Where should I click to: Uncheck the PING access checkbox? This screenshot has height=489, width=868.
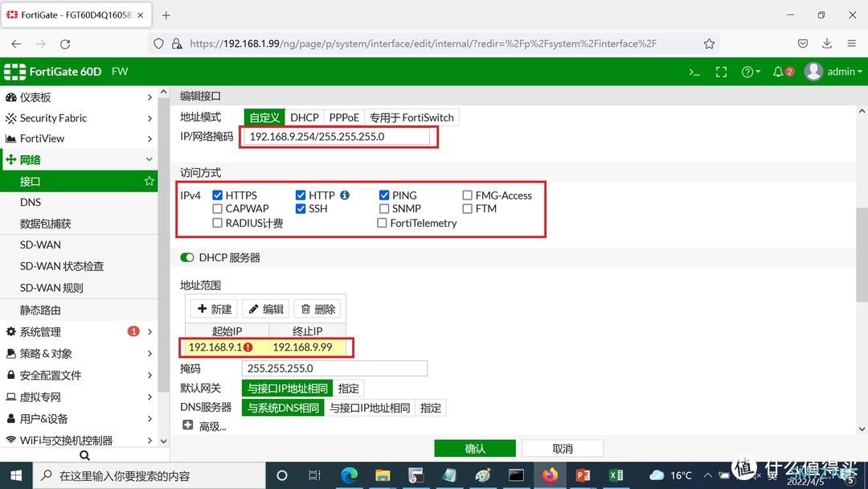coord(384,195)
